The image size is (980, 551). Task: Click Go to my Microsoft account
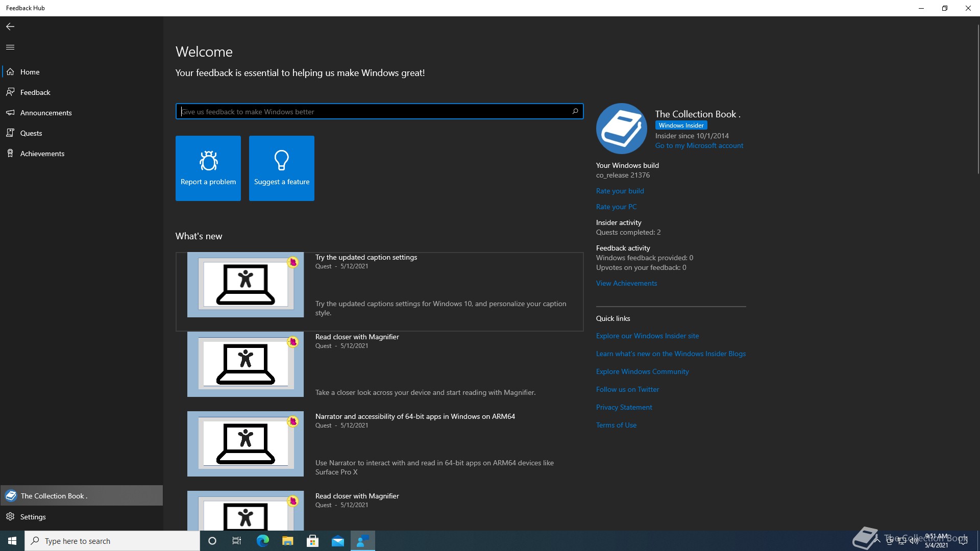tap(699, 146)
